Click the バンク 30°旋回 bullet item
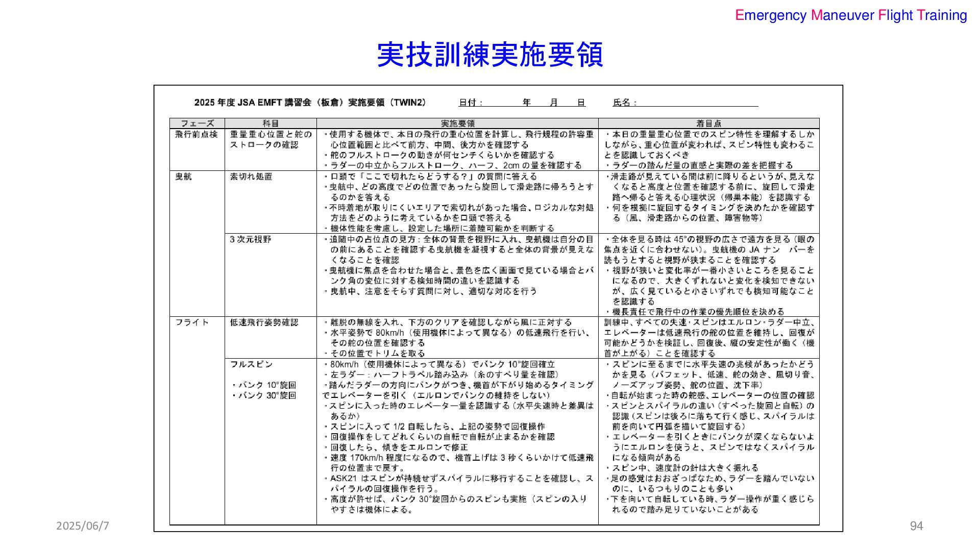The width and height of the screenshot is (980, 551). [263, 395]
